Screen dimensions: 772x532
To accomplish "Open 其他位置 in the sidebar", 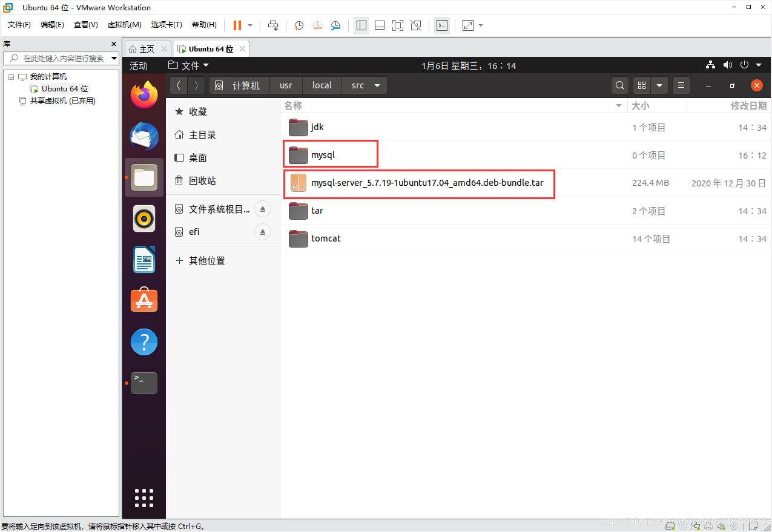I will (x=223, y=261).
